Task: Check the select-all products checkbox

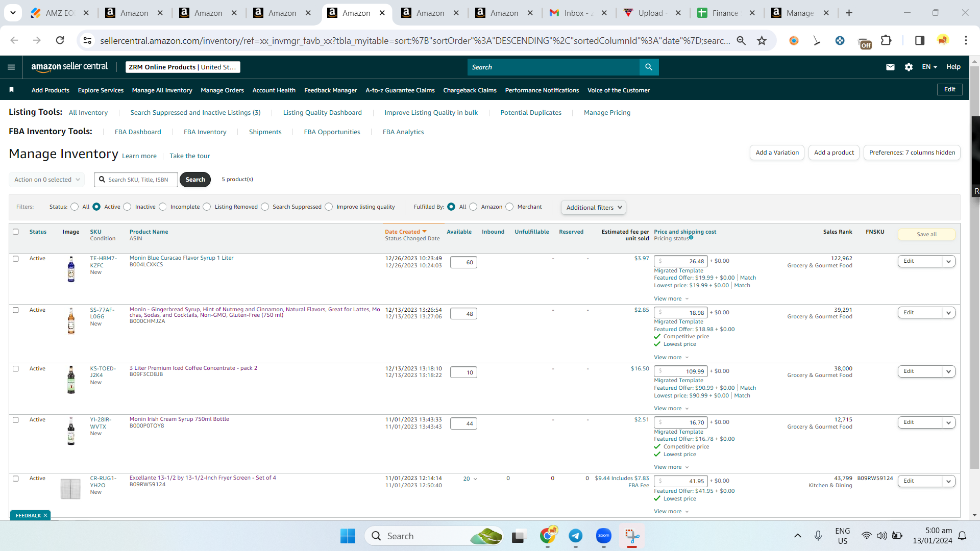Action: [16, 232]
